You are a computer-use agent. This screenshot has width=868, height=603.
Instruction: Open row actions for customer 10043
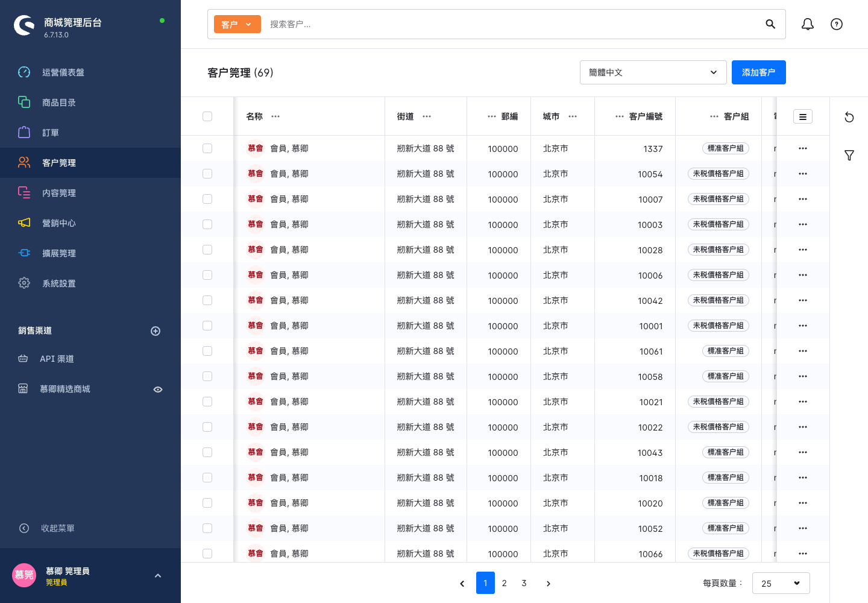tap(803, 452)
